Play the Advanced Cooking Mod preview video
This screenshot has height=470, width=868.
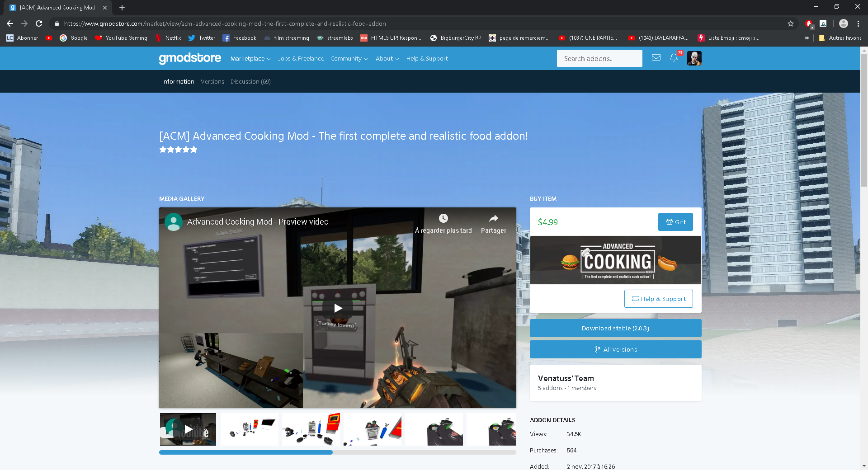click(x=338, y=308)
